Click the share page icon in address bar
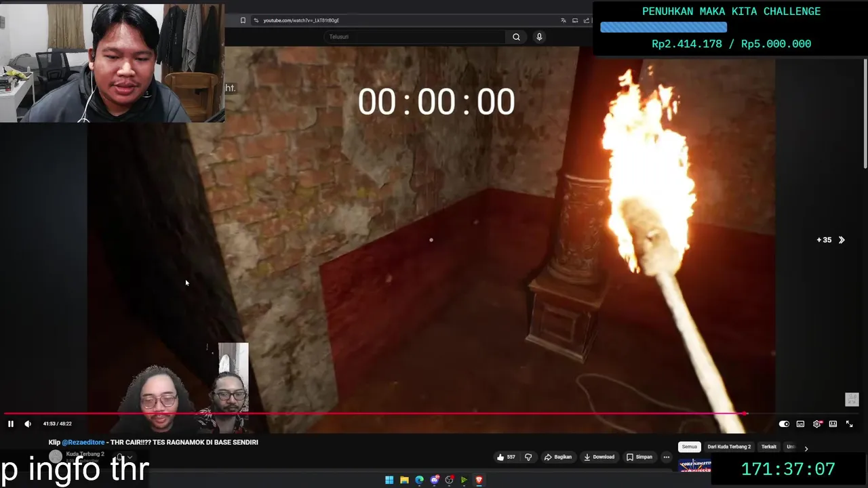 pyautogui.click(x=587, y=20)
